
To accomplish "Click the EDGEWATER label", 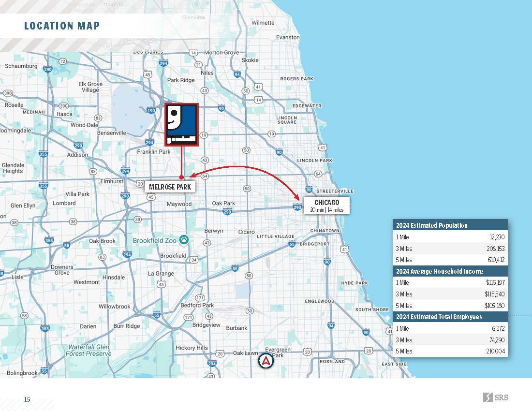I will click(307, 106).
